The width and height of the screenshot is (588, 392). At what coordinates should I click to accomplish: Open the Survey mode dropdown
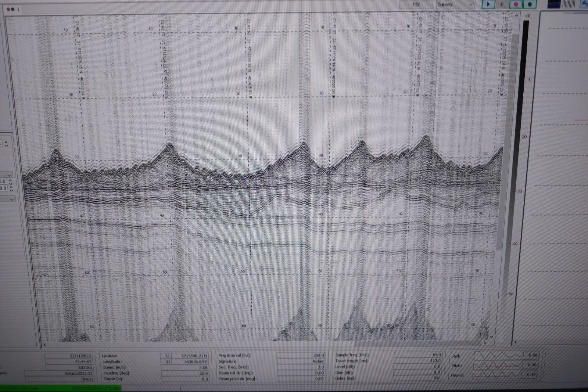pyautogui.click(x=455, y=4)
